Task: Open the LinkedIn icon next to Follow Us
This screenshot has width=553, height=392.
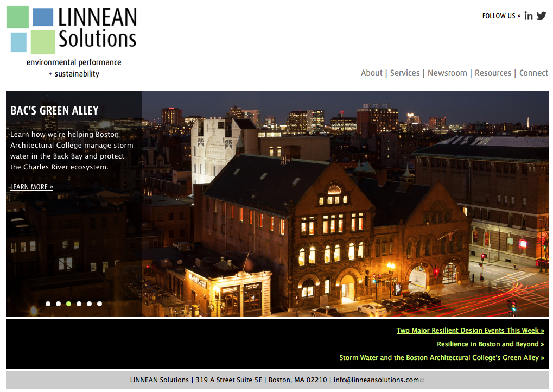Action: point(529,16)
